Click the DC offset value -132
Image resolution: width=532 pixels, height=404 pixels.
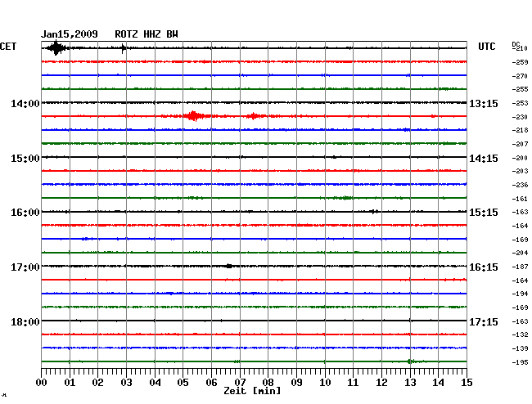pyautogui.click(x=520, y=334)
